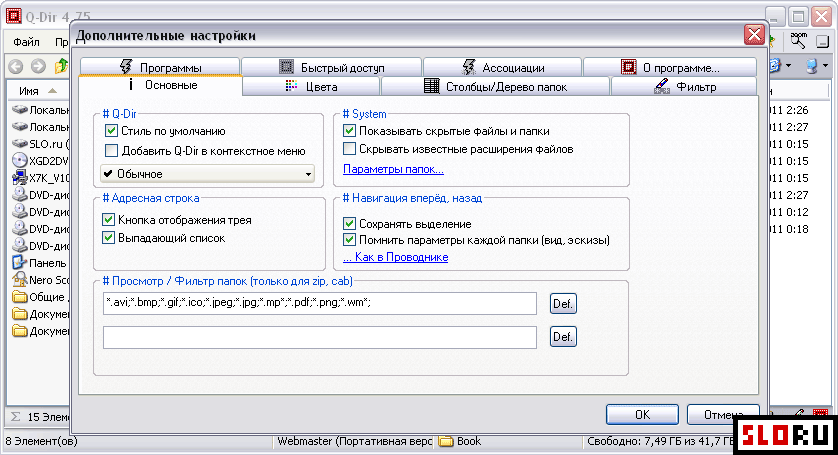Click the 'Свободно: 7,49 ГБ' status text
838x455 pixels.
click(x=661, y=441)
